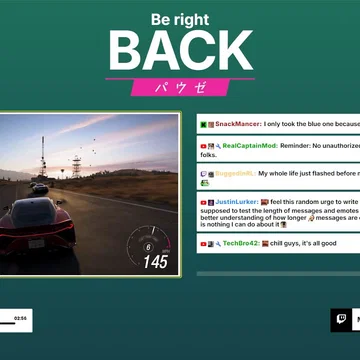
Task: Click the 'My whole life just flashed' message
Action: tap(309, 174)
